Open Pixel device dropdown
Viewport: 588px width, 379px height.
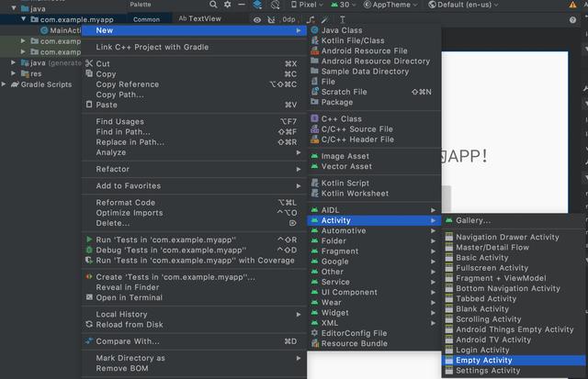pyautogui.click(x=307, y=5)
